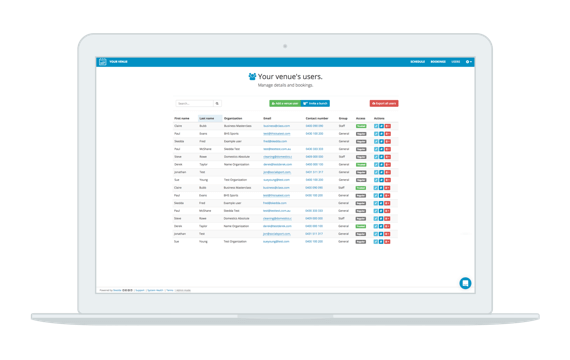Focus the Search users input field

click(194, 104)
